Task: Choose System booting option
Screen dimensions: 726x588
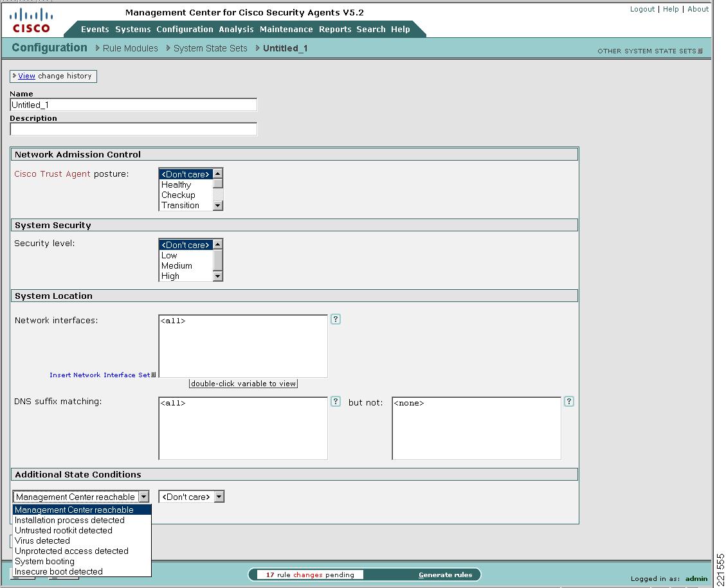Action: point(82,561)
